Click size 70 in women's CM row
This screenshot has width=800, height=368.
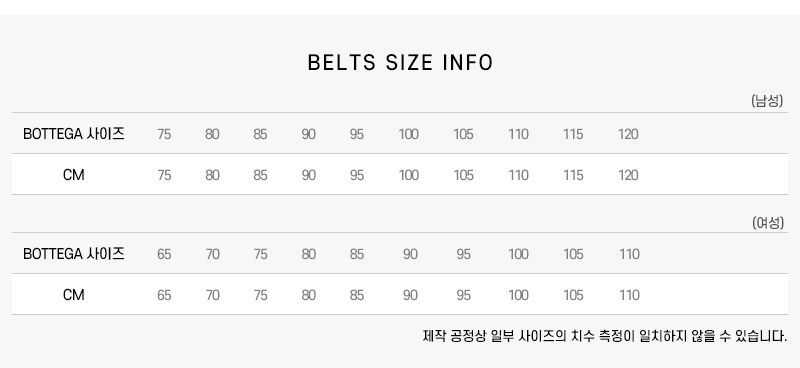(x=212, y=295)
